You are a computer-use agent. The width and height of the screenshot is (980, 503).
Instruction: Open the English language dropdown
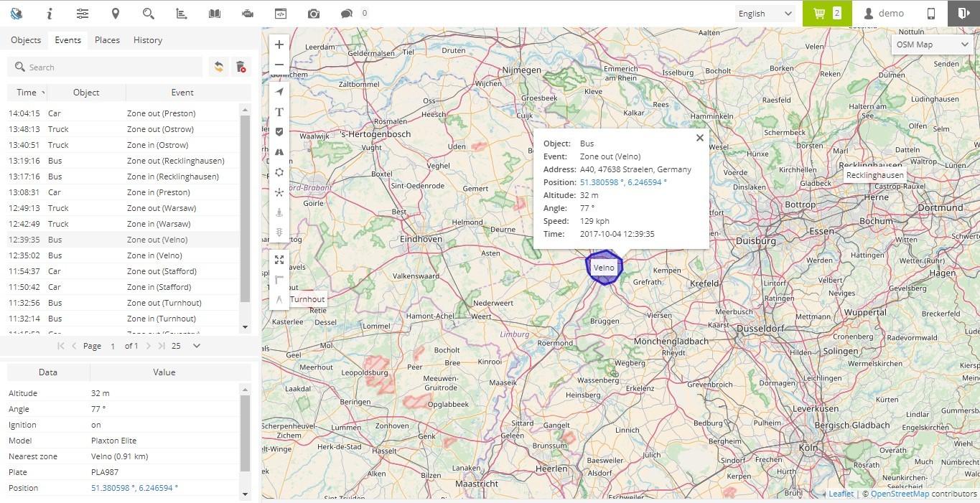pyautogui.click(x=765, y=13)
